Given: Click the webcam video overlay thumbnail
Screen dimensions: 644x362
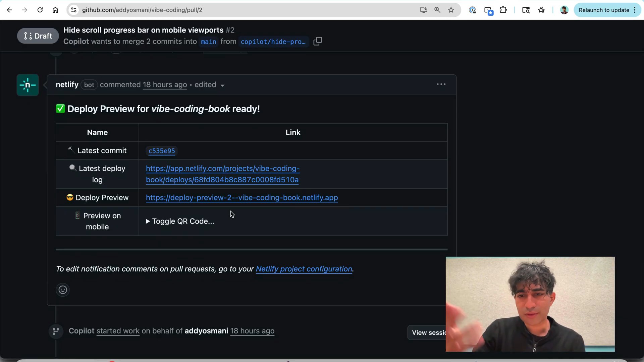Looking at the screenshot, I should click(x=530, y=304).
